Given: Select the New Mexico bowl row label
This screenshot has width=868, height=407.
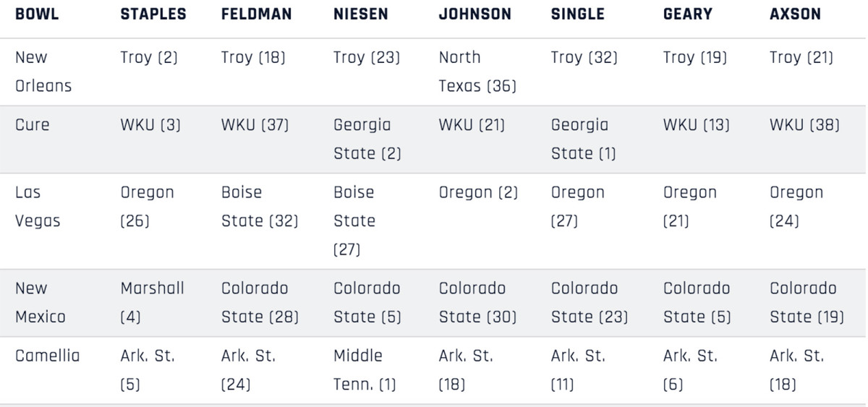Looking at the screenshot, I should click(41, 302).
